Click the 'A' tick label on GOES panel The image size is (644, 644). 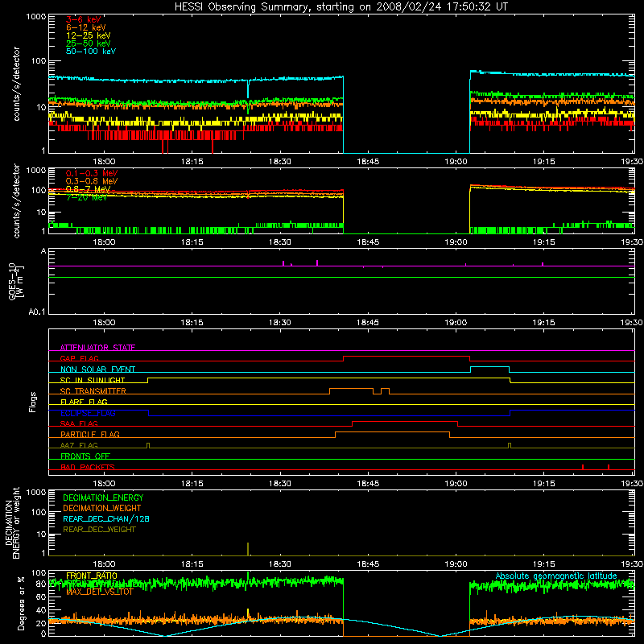(43, 251)
